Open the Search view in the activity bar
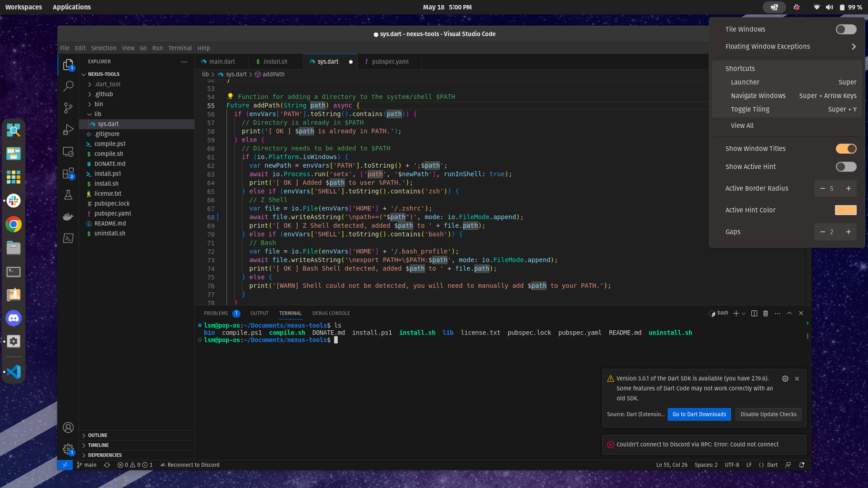 tap(68, 86)
